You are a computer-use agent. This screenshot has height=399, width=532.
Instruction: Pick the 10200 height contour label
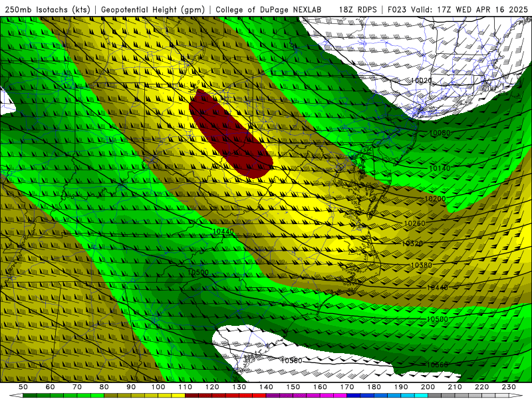tap(435, 198)
